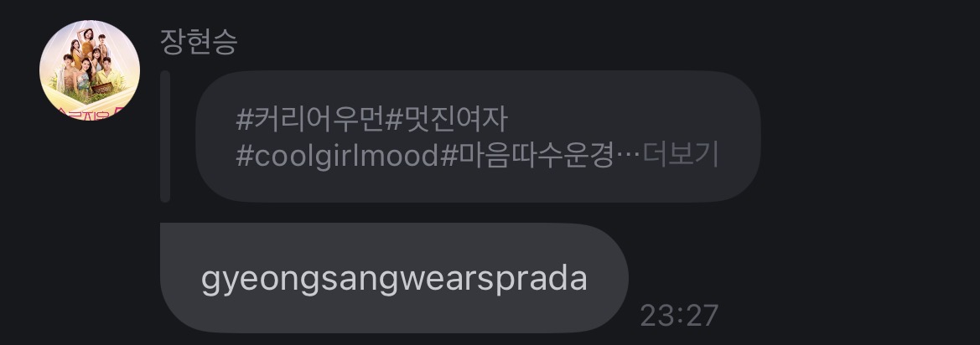Image resolution: width=980 pixels, height=345 pixels.
Task: Select the #coolgirlmood hashtag
Action: point(338,156)
